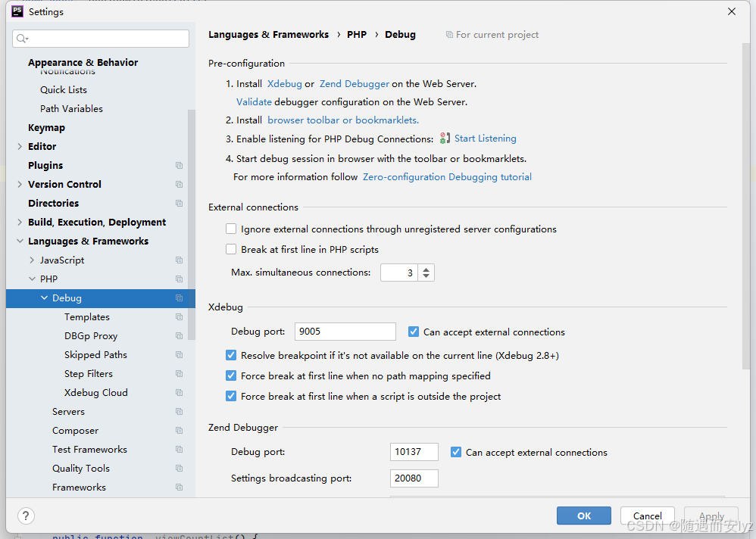Click project-level icon in the PHP row
This screenshot has height=539, width=756.
[180, 279]
